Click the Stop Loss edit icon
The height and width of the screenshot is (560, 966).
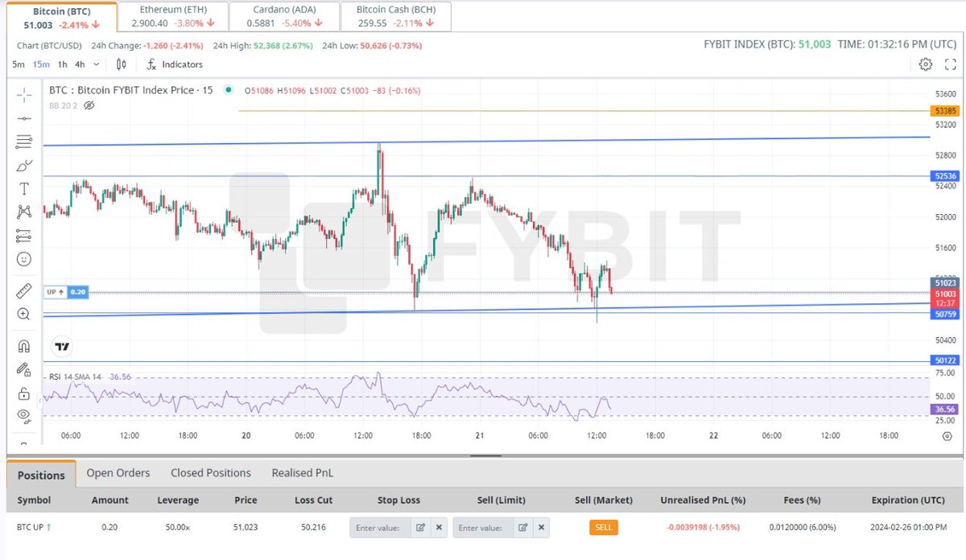coord(420,528)
